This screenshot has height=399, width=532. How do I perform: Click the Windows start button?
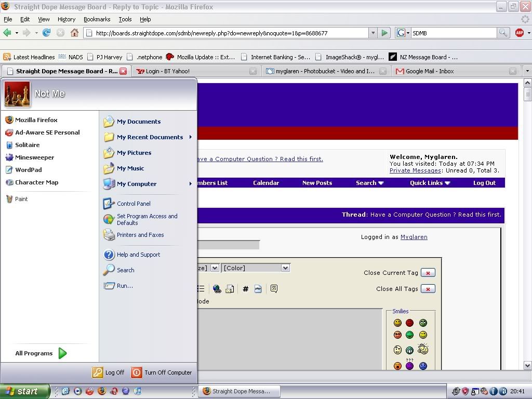click(24, 391)
